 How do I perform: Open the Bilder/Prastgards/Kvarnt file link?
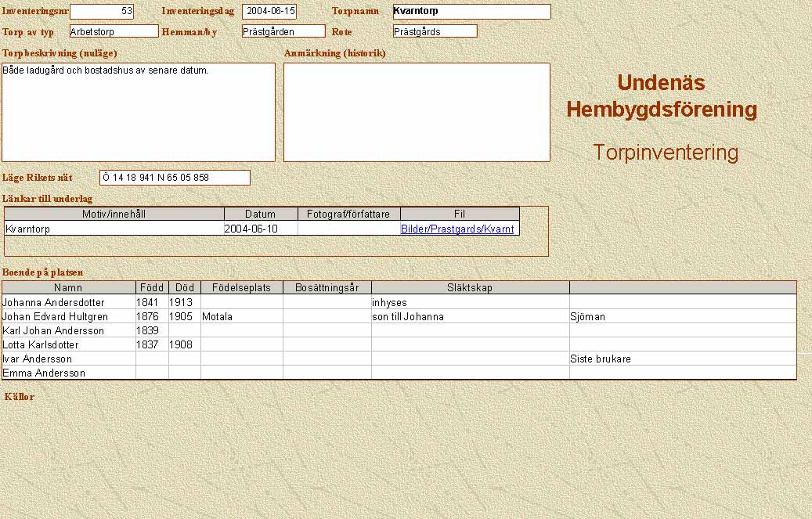457,229
